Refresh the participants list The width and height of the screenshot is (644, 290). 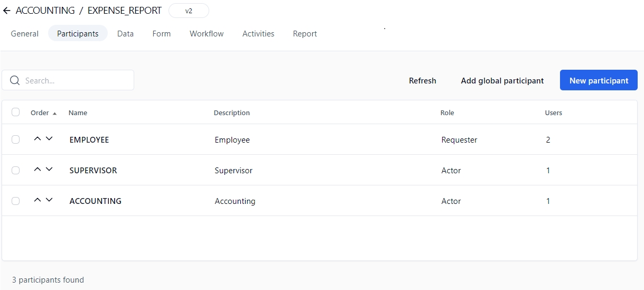pos(422,80)
